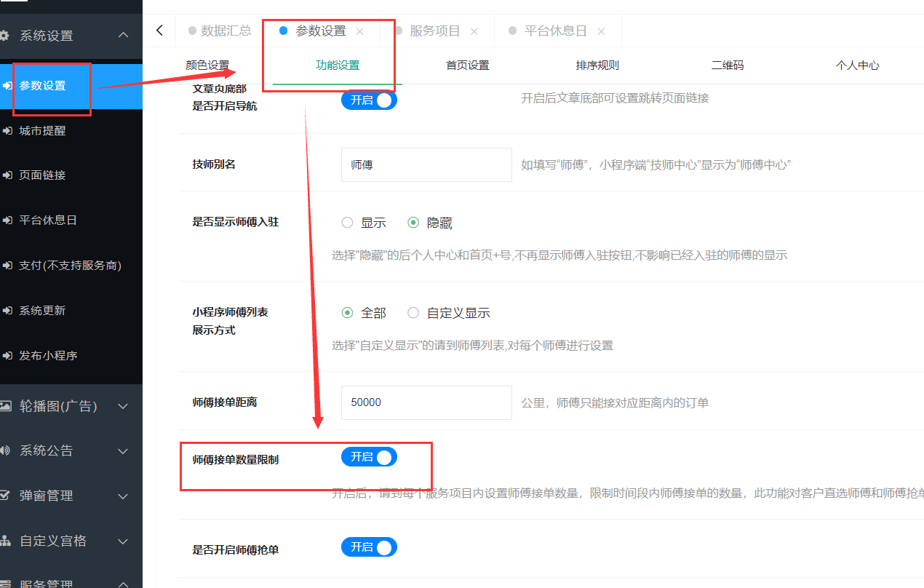This screenshot has width=924, height=588.
Task: Close the 参数设置 tab
Action: 359,31
